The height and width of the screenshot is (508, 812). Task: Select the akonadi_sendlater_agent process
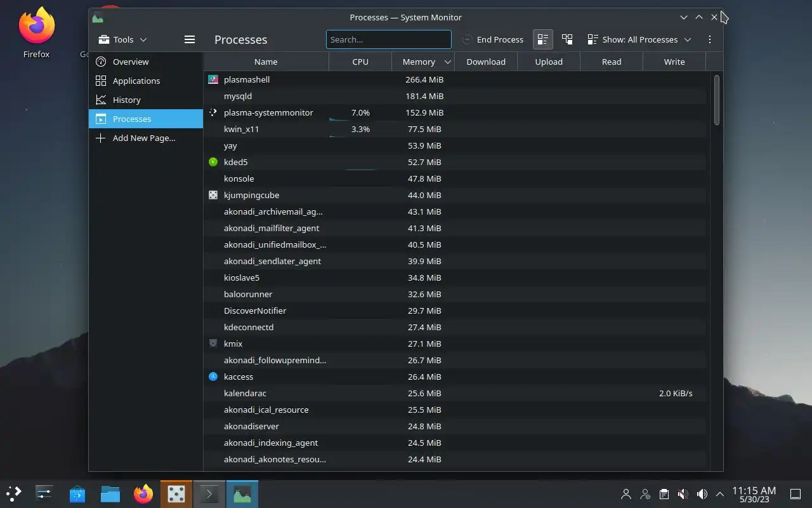point(455,261)
